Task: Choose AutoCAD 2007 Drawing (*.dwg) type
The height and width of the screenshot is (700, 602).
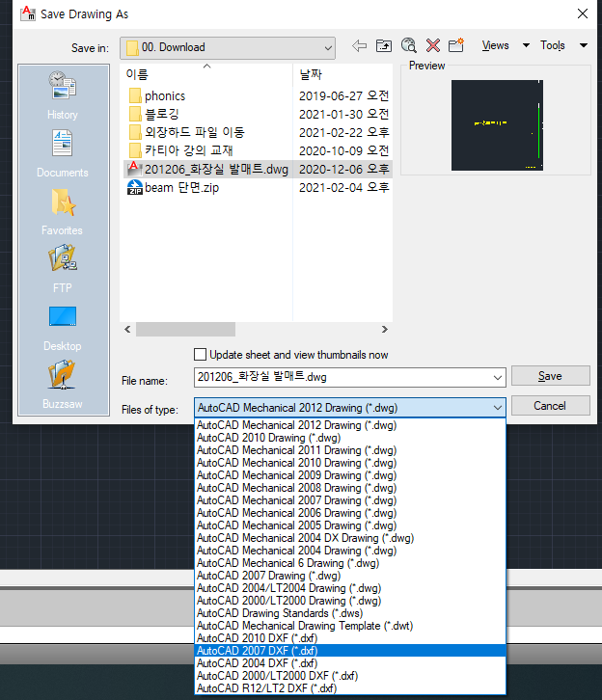Action: [350, 576]
